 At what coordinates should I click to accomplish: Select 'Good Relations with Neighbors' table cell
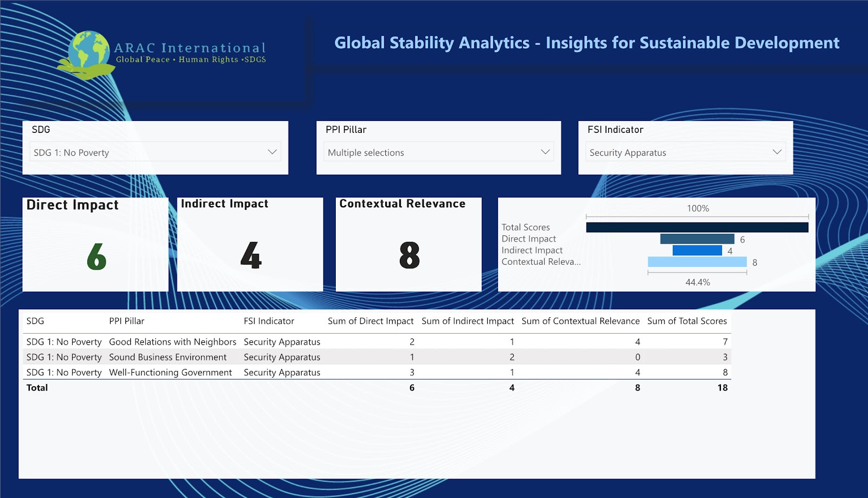(x=173, y=342)
